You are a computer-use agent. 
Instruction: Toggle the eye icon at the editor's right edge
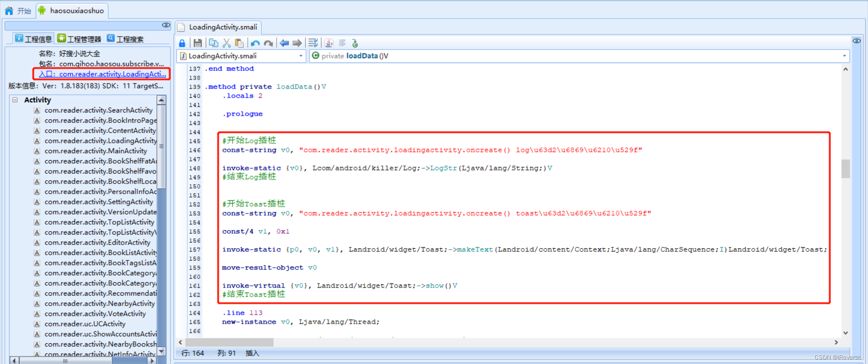[x=857, y=41]
